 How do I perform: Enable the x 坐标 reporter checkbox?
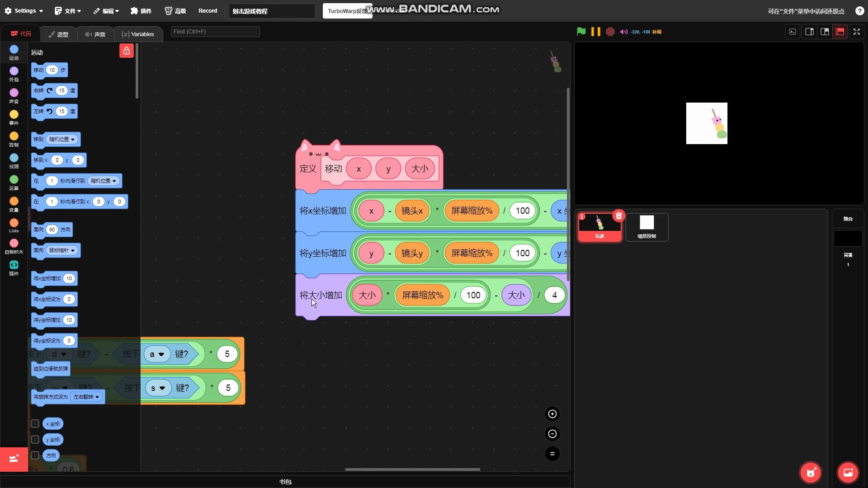[35, 424]
